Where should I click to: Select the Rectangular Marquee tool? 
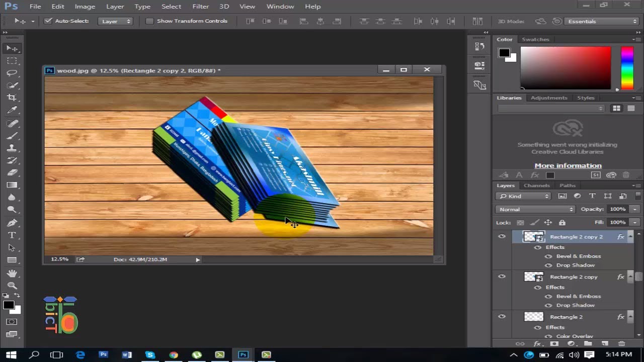click(x=12, y=61)
